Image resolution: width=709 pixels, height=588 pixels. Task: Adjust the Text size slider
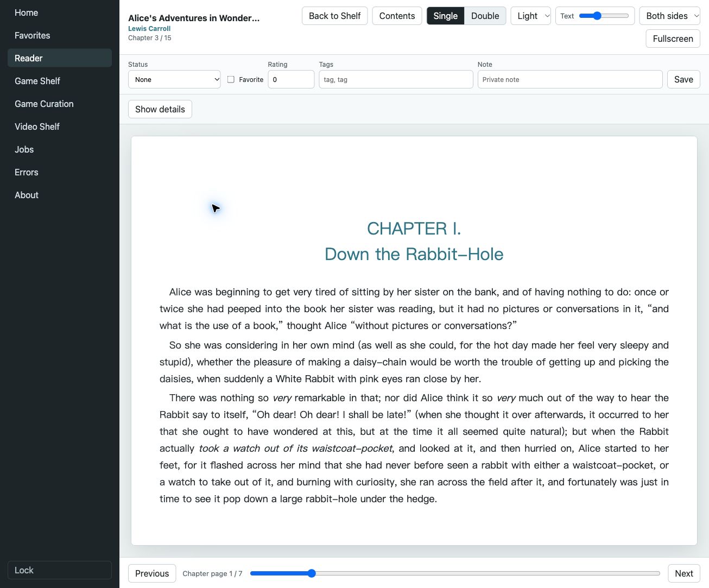pos(604,16)
